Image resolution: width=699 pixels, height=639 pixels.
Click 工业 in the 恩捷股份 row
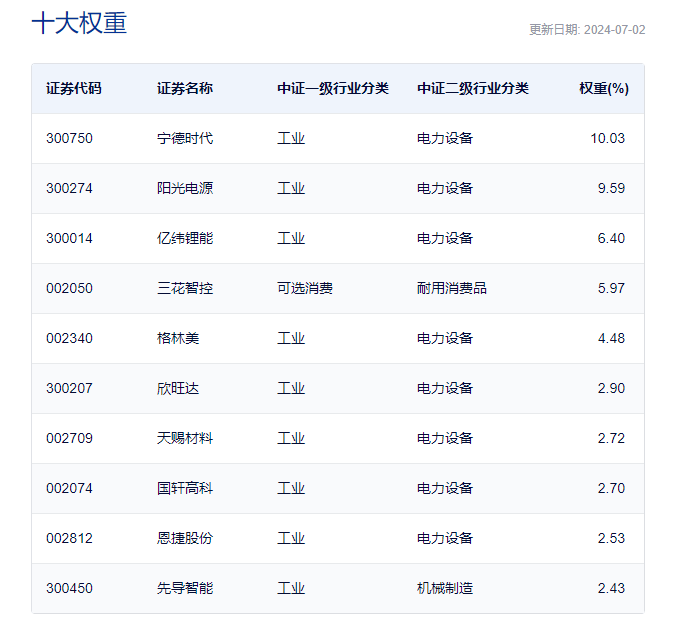point(291,538)
